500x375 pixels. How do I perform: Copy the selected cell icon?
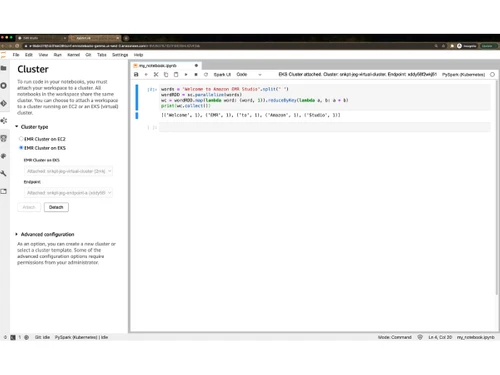[x=166, y=75]
